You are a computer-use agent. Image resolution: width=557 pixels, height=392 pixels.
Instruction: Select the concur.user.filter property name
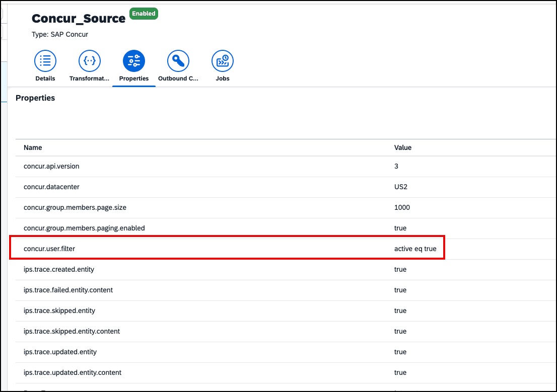coord(49,249)
